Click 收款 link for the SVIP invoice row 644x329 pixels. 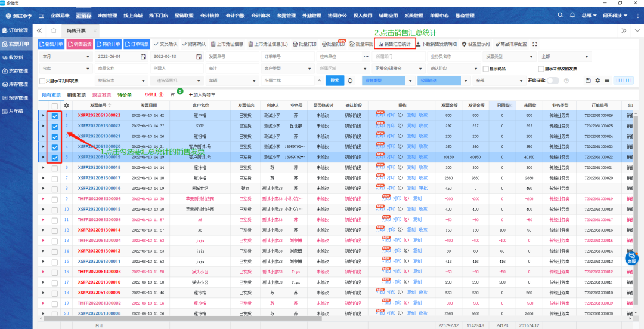(x=423, y=126)
